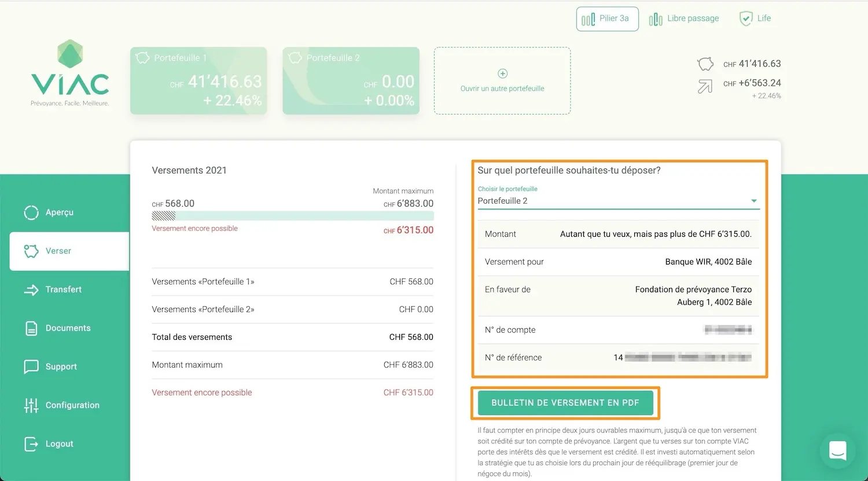Click Ouvrir un autre portefeuille
This screenshot has width=868, height=481.
coord(502,81)
